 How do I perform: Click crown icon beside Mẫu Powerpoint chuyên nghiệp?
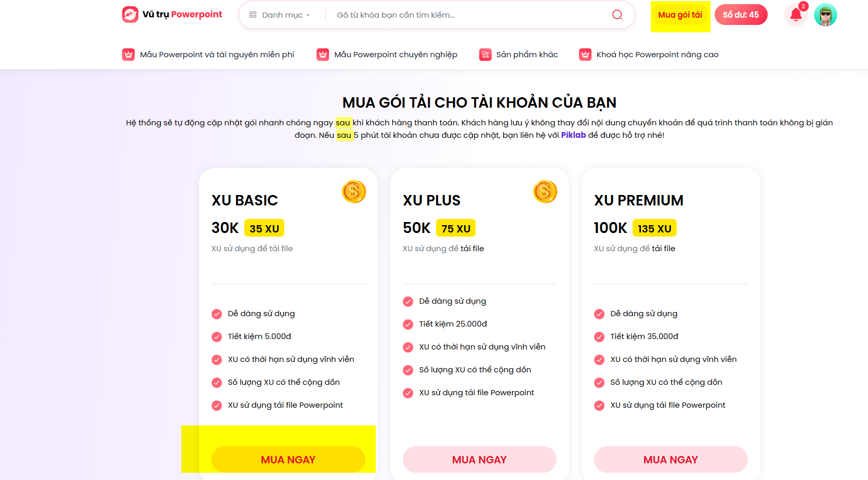[323, 55]
